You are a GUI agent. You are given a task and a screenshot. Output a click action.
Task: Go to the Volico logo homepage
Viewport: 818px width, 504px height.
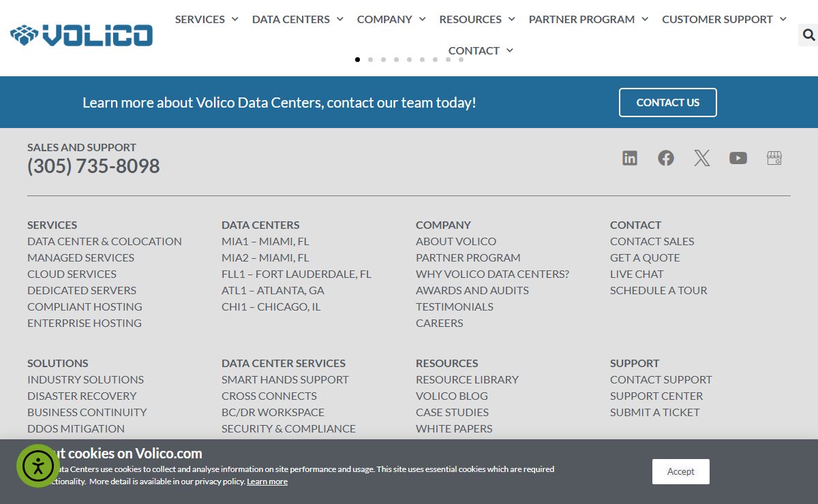[81, 35]
